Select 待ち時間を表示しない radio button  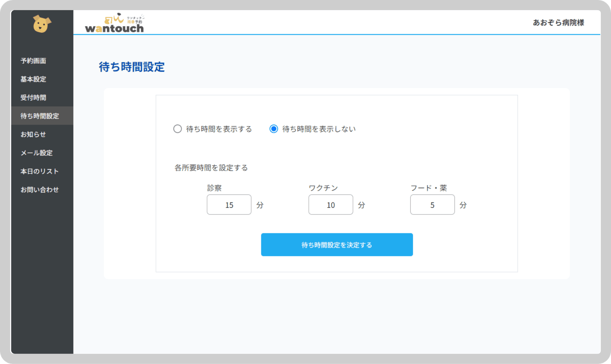pyautogui.click(x=274, y=129)
